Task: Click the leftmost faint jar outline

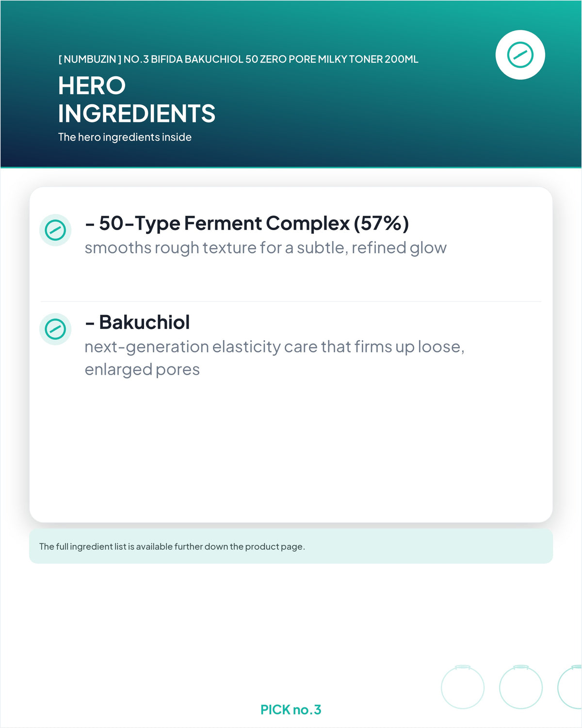Action: click(x=463, y=687)
